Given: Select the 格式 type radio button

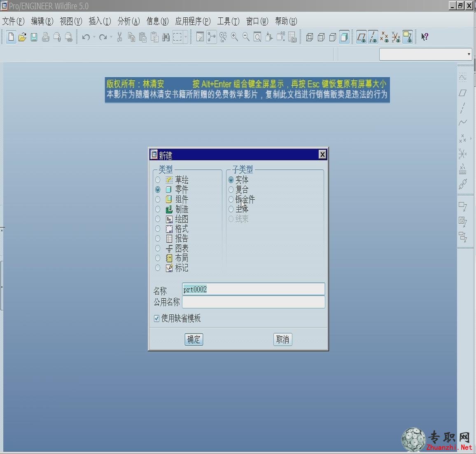Looking at the screenshot, I should pyautogui.click(x=158, y=228).
